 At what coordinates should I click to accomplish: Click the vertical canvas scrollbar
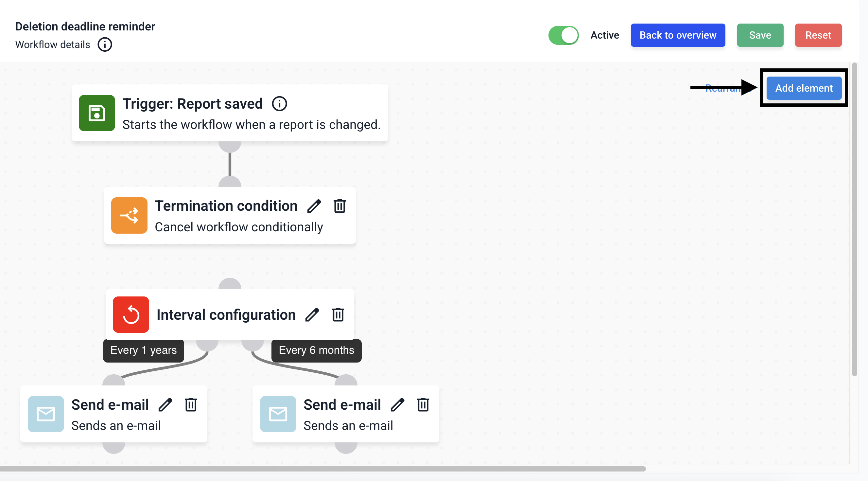(854, 219)
